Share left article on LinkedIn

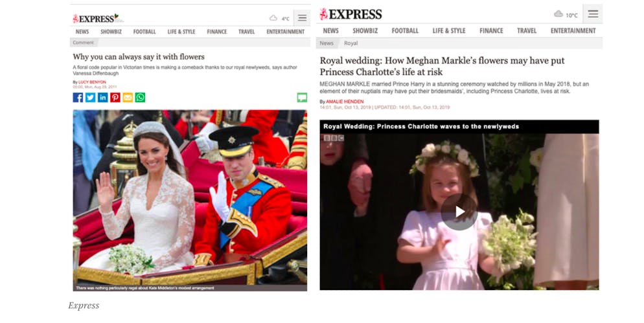pos(102,97)
